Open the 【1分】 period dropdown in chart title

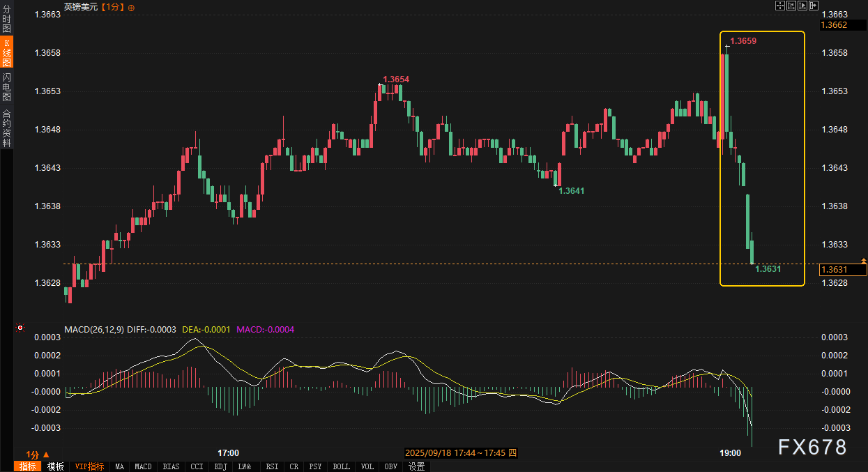coord(112,7)
